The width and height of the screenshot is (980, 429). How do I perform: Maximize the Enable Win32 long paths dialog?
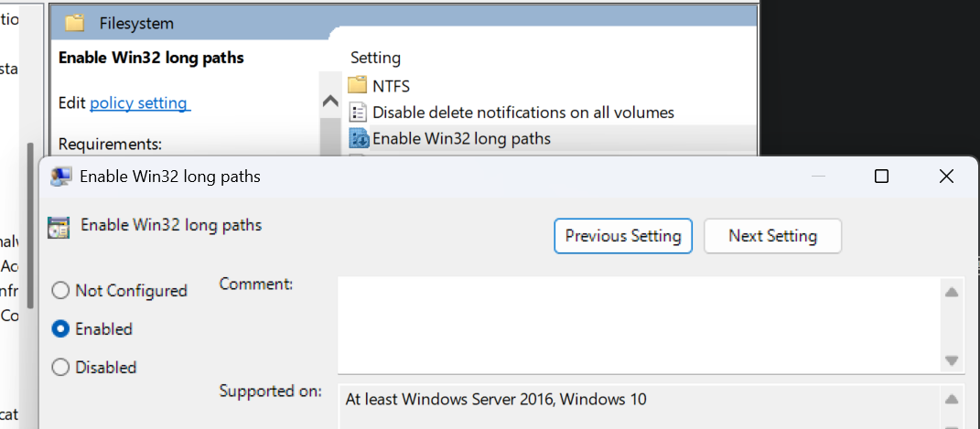(881, 177)
